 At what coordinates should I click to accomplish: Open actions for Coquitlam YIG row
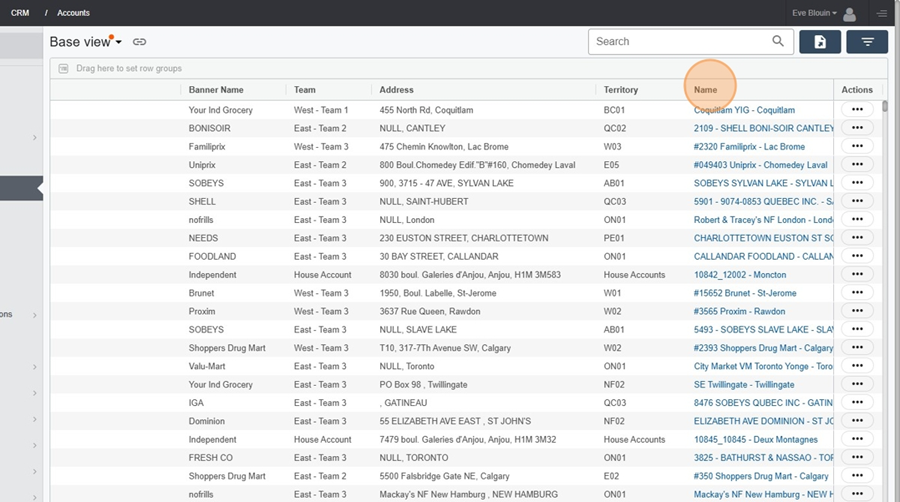[x=858, y=110]
